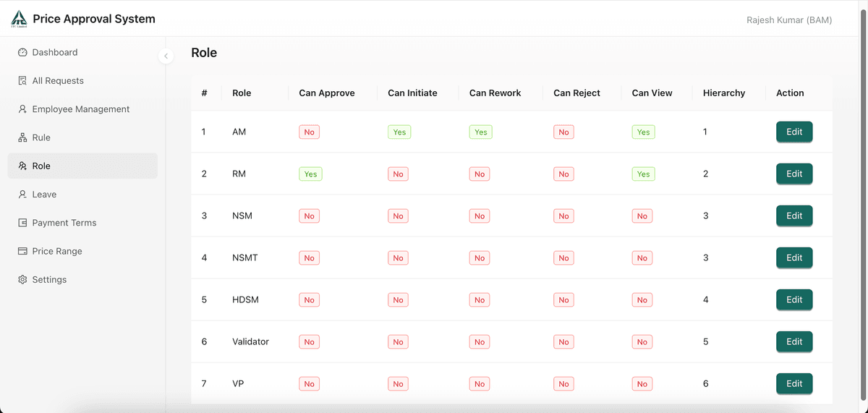Click the Payment Terms wallet icon
The image size is (868, 413).
click(x=22, y=223)
